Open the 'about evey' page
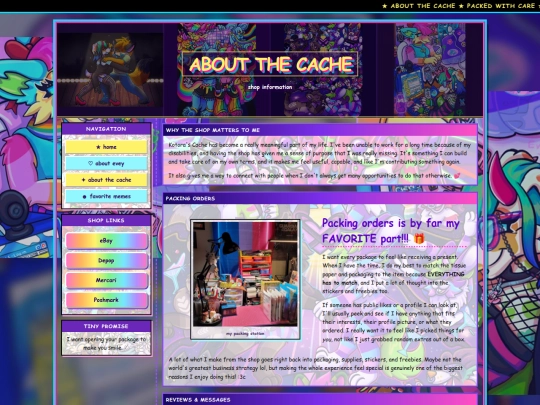This screenshot has height=405, width=540. [106, 163]
